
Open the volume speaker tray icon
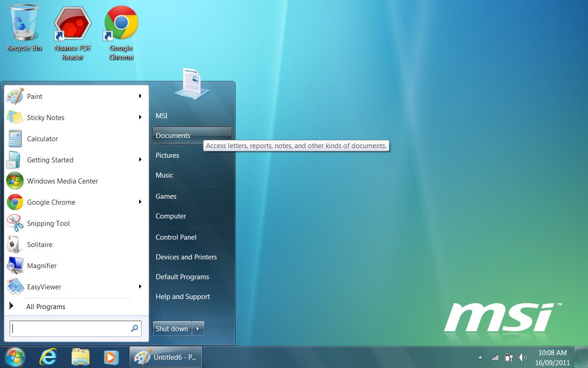tap(522, 357)
